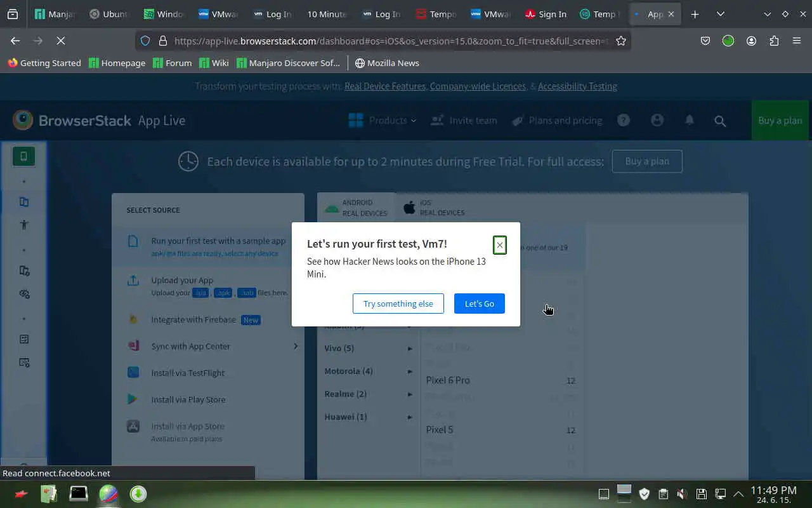This screenshot has height=508, width=812.
Task: Choose Try something else
Action: [x=398, y=304]
